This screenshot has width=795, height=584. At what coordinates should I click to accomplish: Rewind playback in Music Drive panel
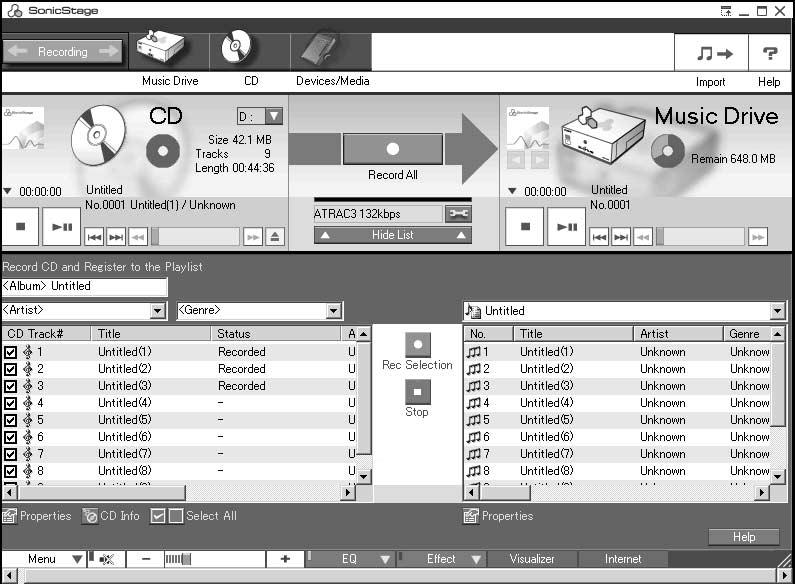tap(643, 237)
